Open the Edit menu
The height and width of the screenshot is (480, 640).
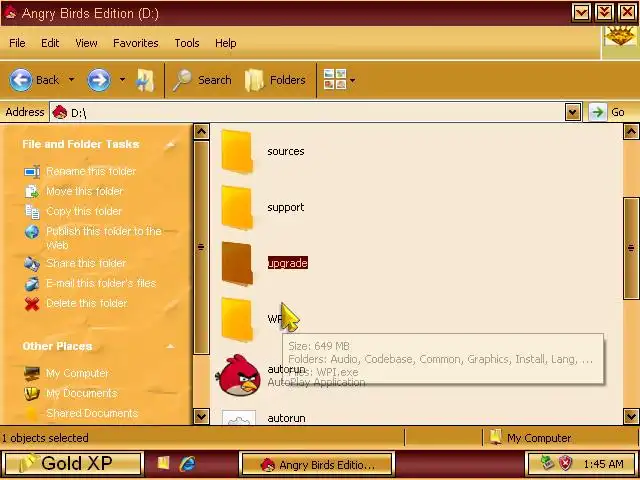(50, 43)
